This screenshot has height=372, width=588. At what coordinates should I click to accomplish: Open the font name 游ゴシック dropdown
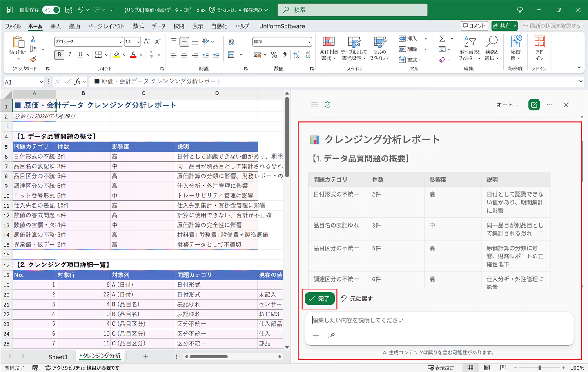click(120, 42)
